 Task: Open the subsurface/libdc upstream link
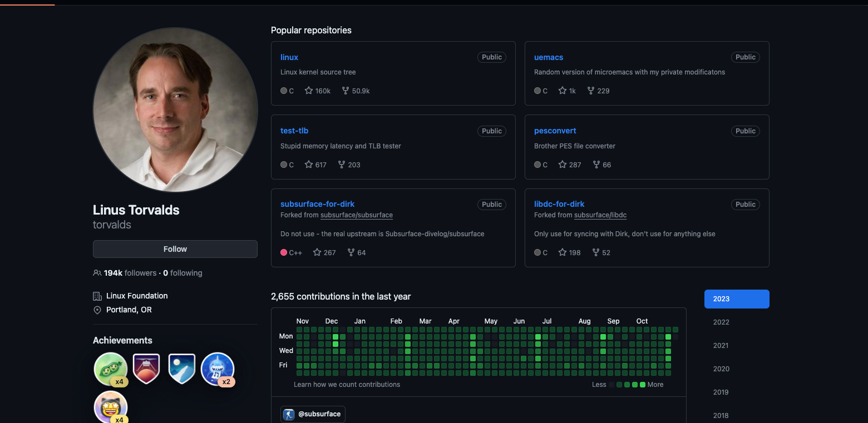pyautogui.click(x=600, y=215)
